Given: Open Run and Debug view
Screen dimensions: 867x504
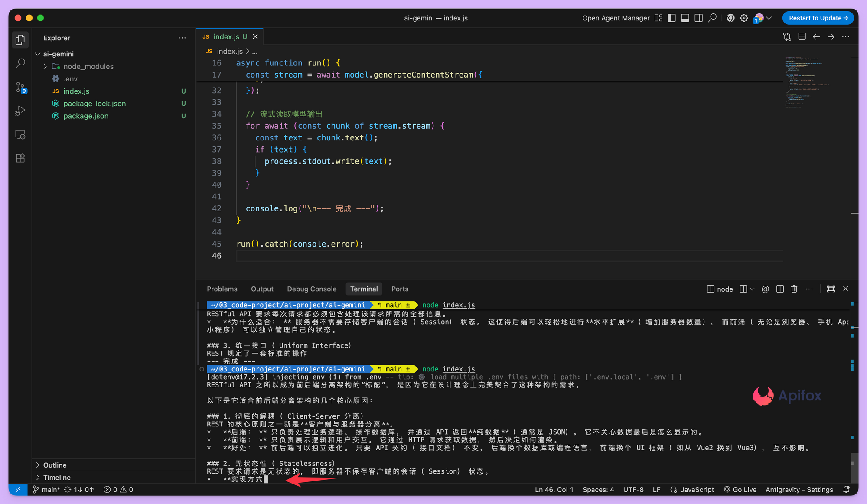Looking at the screenshot, I should pyautogui.click(x=20, y=111).
